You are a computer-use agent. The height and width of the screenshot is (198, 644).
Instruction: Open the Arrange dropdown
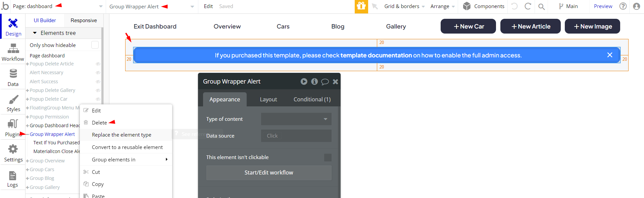[442, 6]
